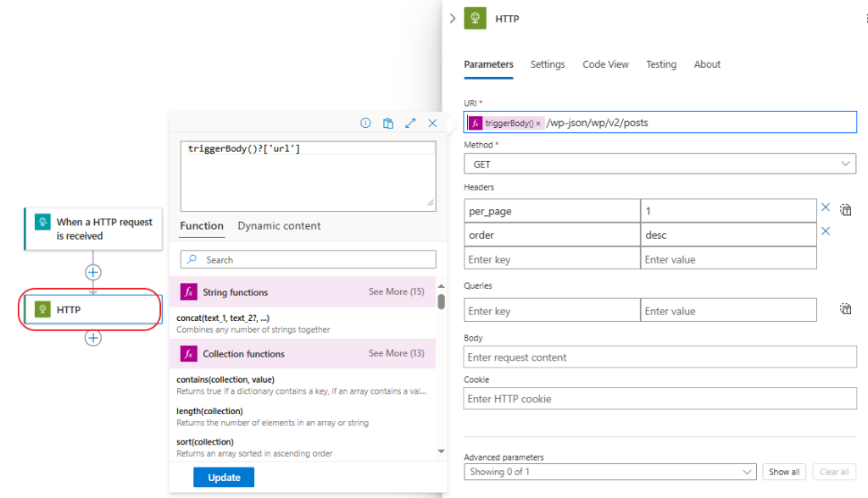Click the function Search box
This screenshot has width=868, height=498.
(309, 259)
